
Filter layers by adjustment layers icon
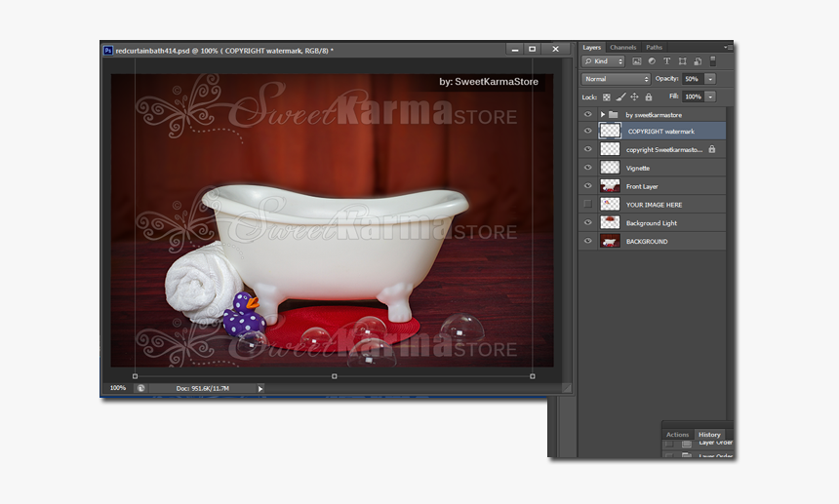click(652, 61)
